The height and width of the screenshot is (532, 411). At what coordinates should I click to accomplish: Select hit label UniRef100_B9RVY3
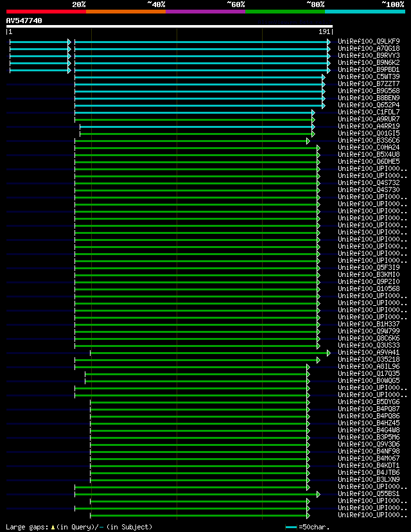(369, 55)
